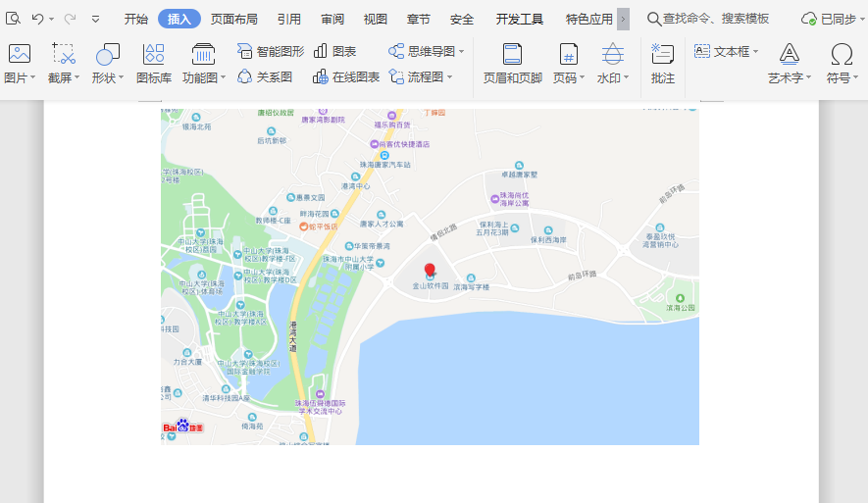
Task: Expand the 流程图 dropdown arrow
Action: coord(449,76)
